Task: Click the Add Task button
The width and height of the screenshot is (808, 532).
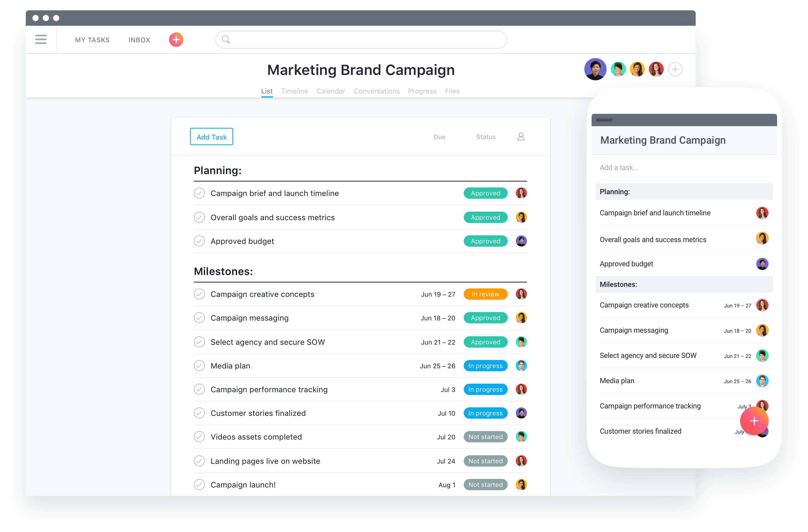Action: [x=212, y=137]
